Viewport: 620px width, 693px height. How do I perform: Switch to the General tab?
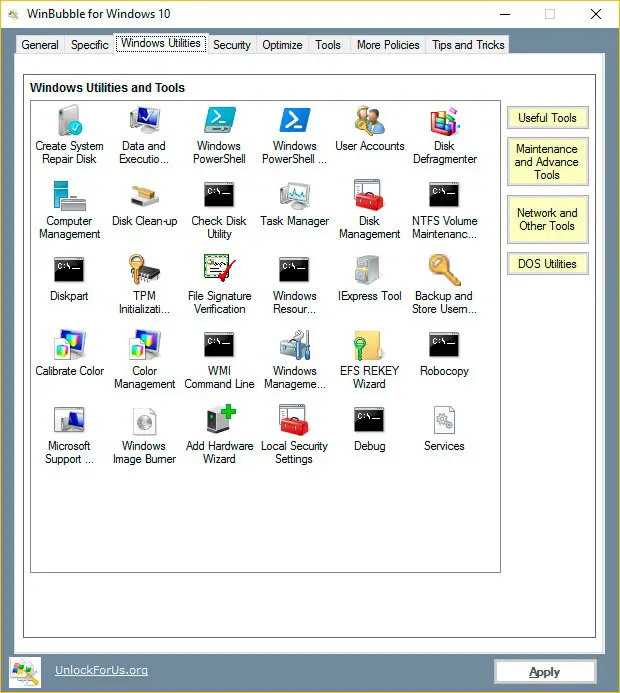[40, 45]
